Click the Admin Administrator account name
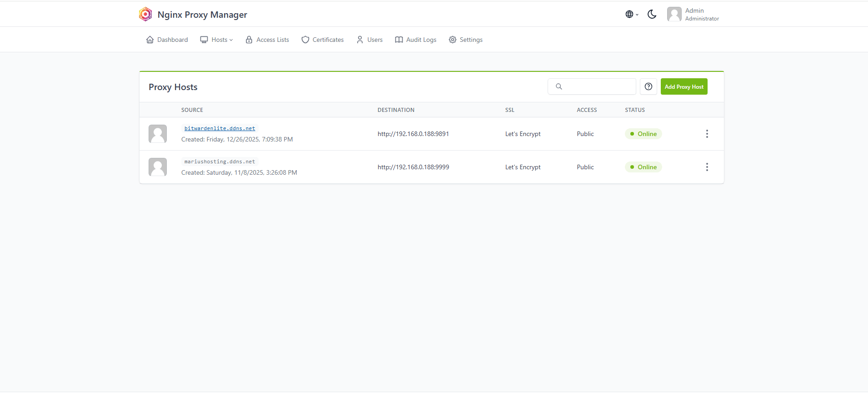This screenshot has height=394, width=868. pyautogui.click(x=702, y=14)
